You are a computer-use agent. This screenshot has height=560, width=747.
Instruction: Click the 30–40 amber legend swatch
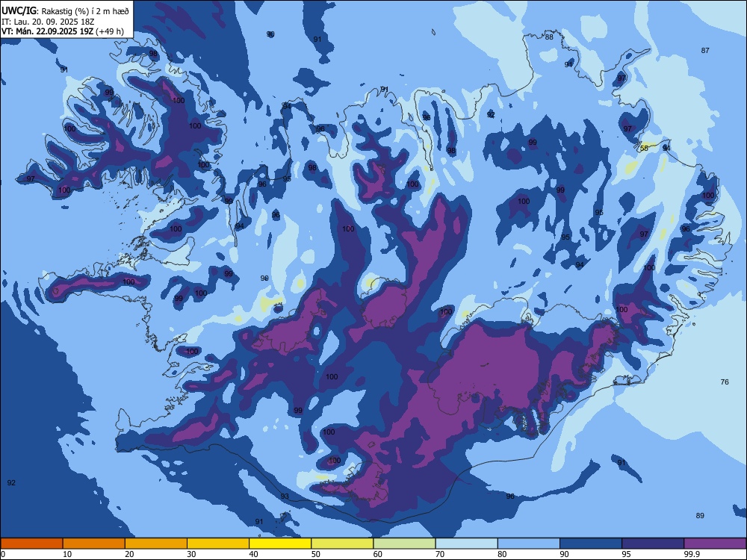pyautogui.click(x=218, y=544)
